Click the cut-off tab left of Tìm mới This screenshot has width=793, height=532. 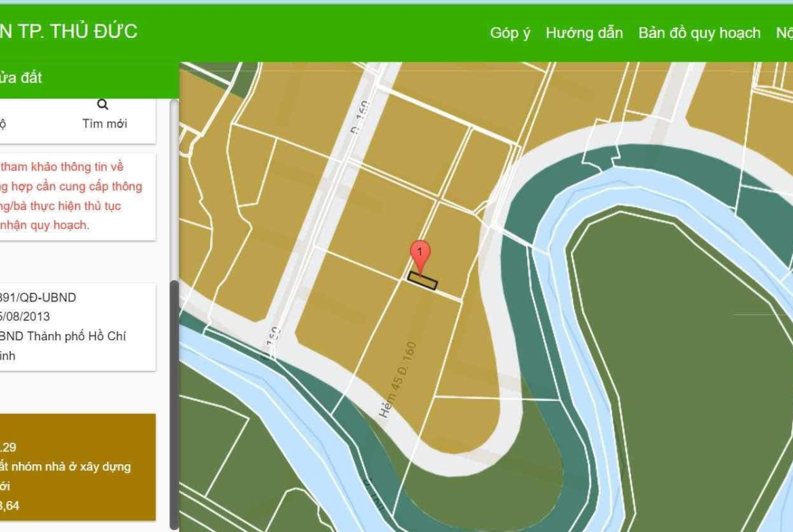coord(3,123)
